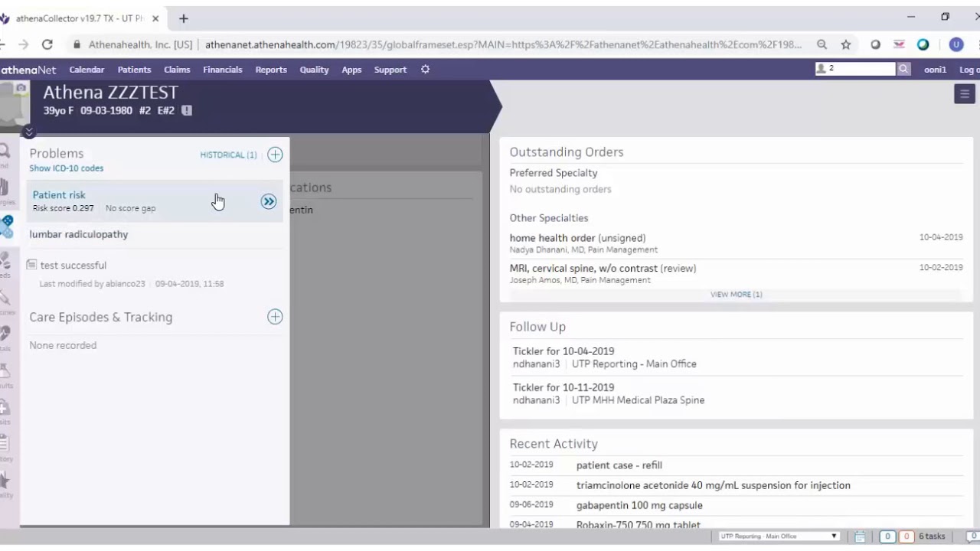Open the test successful note icon
This screenshot has height=551, width=980.
(31, 265)
